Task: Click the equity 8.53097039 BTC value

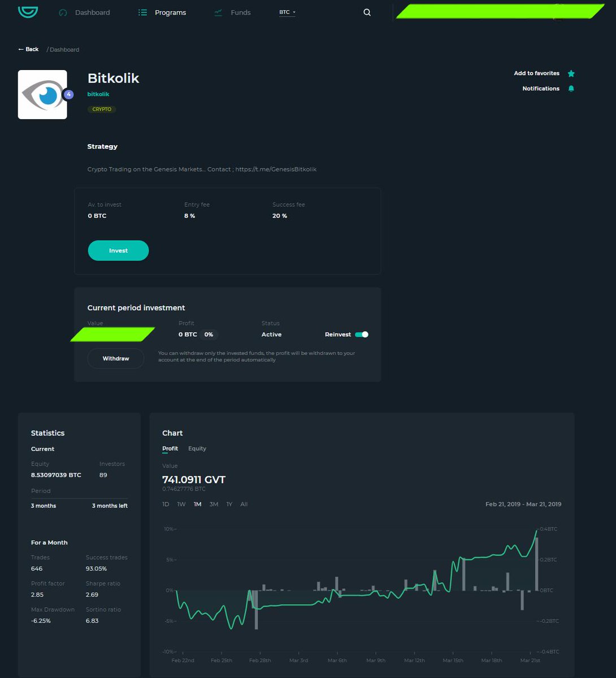Action: pyautogui.click(x=56, y=475)
